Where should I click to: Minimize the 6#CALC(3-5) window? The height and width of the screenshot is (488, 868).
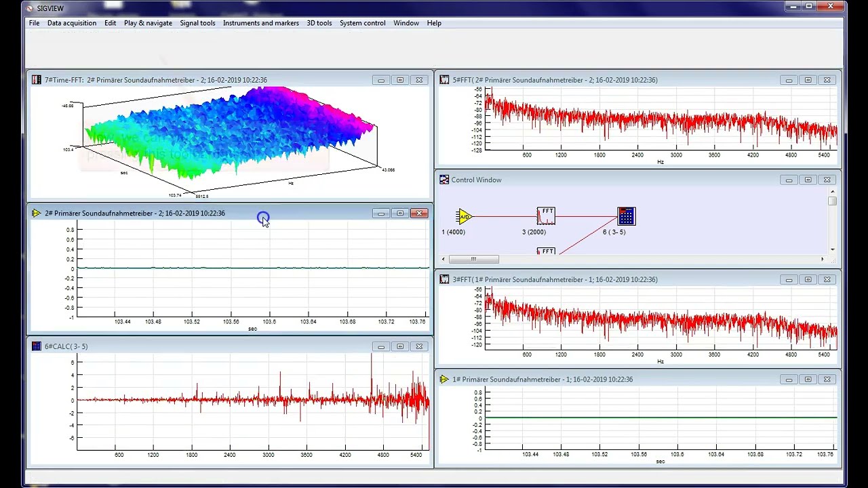(x=381, y=346)
